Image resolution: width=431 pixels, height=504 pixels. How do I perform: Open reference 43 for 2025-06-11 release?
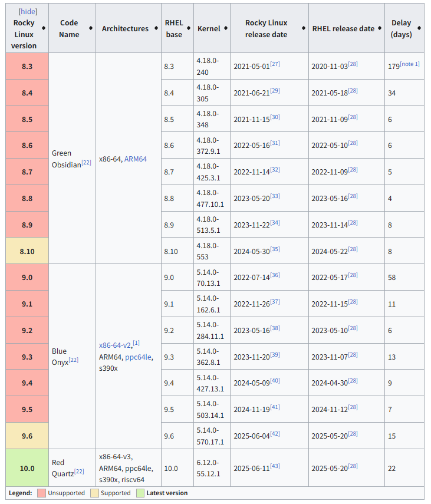(275, 466)
